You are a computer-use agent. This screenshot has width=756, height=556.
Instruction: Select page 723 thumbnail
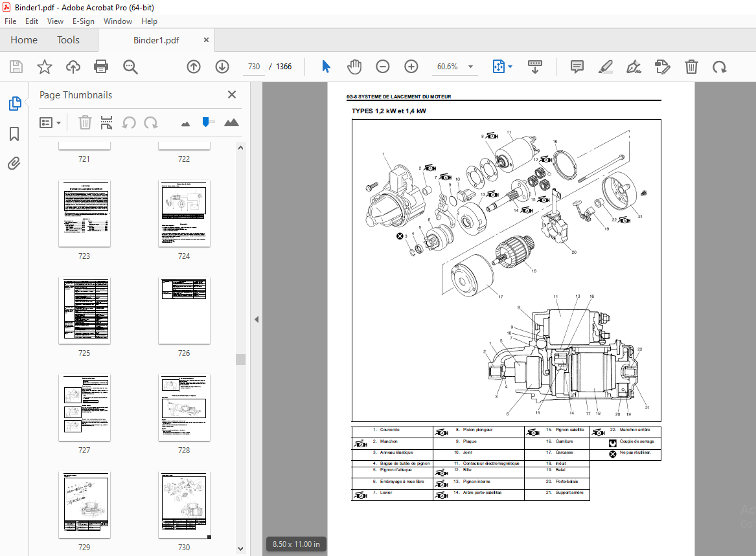point(84,214)
